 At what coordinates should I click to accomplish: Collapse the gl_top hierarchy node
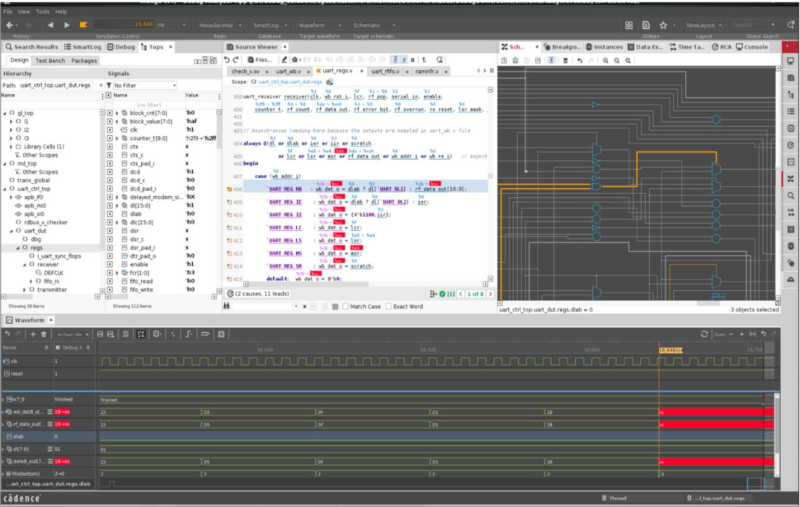[x=5, y=113]
